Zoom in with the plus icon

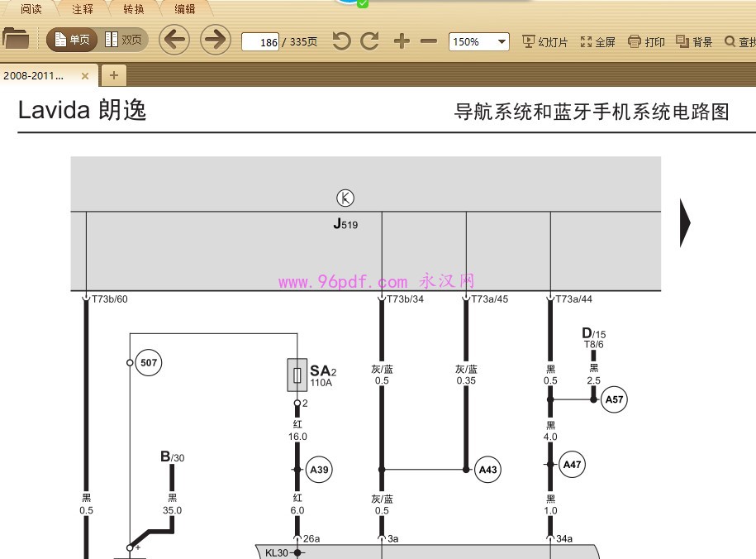[402, 41]
